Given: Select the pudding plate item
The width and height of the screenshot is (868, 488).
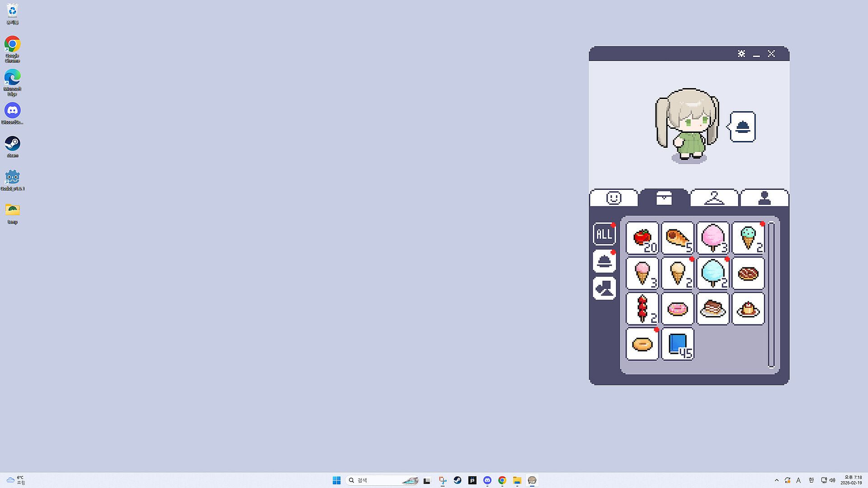Looking at the screenshot, I should [748, 309].
